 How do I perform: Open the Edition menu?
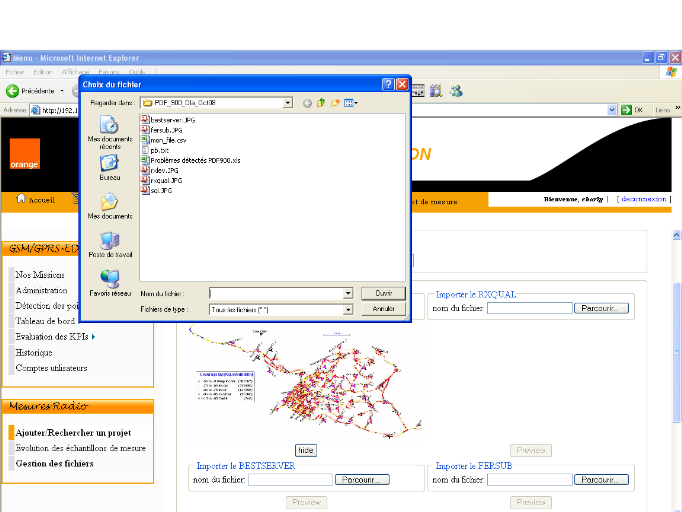pos(43,72)
